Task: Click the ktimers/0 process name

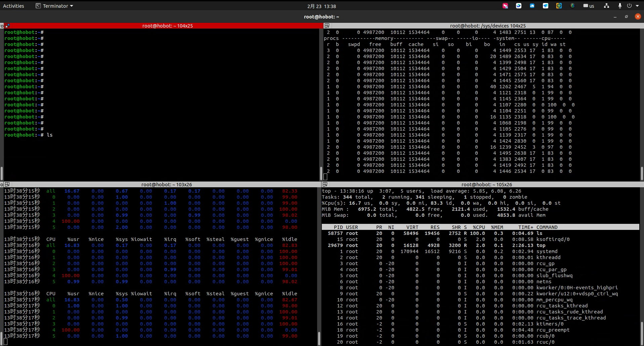Action: (550, 324)
